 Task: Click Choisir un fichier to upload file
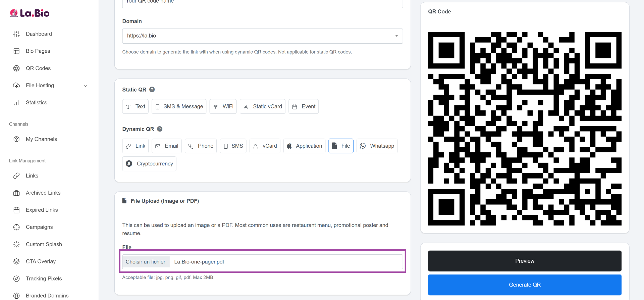tap(146, 262)
